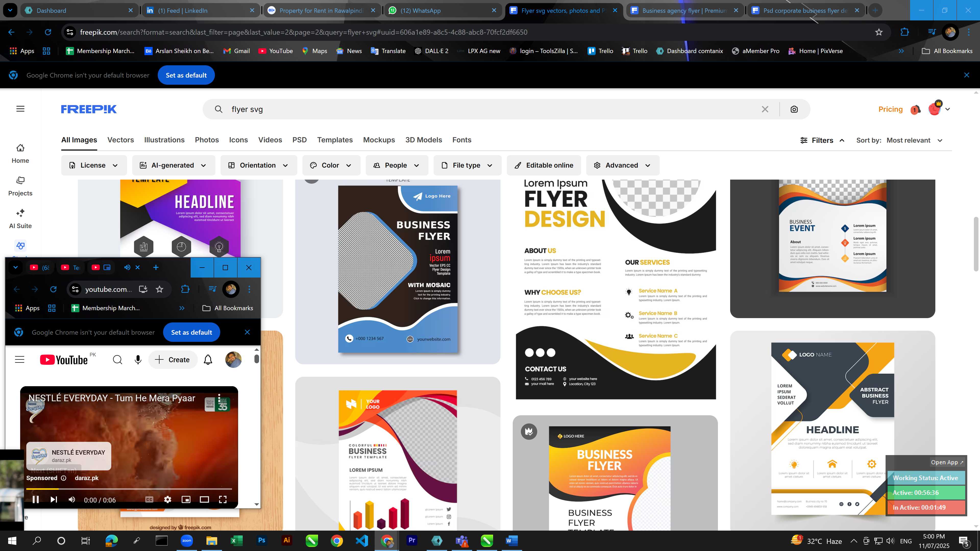Open Visual Studio Code from taskbar
Screen dimensions: 980x551
pyautogui.click(x=362, y=540)
